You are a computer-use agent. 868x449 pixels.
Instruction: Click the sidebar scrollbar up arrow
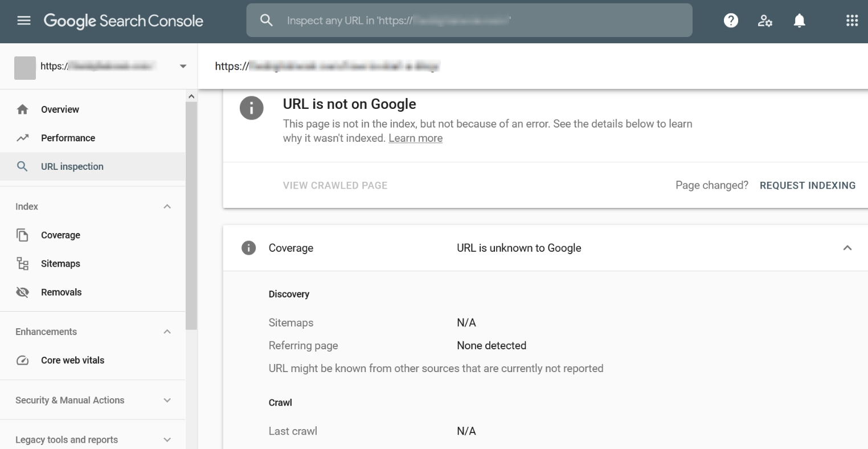coord(191,96)
